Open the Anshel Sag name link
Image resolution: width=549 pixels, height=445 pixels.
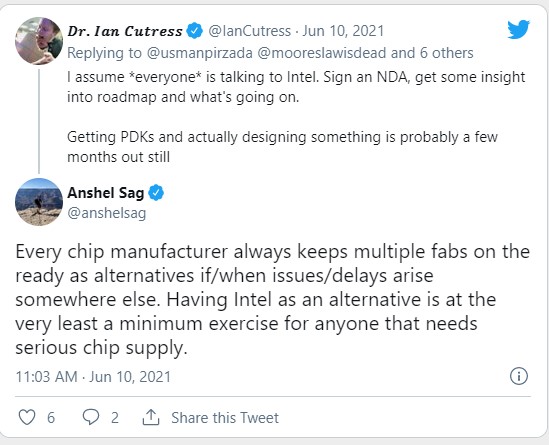pyautogui.click(x=105, y=193)
